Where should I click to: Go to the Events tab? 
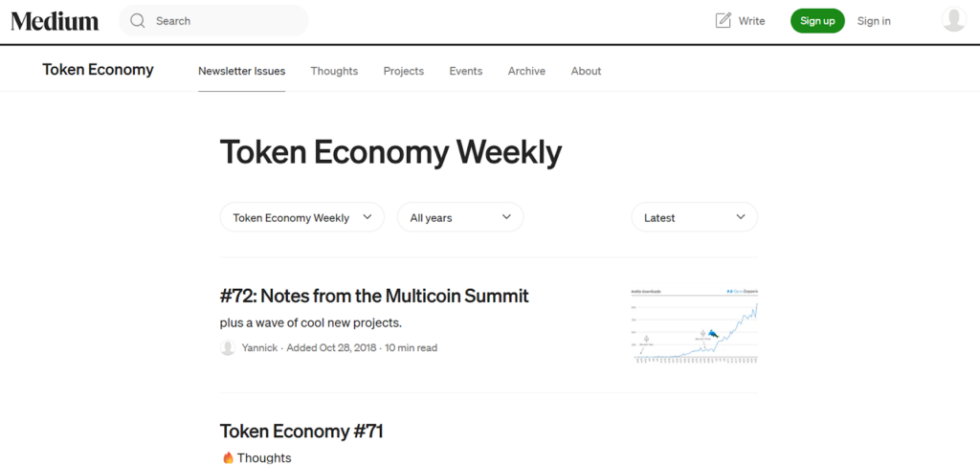coord(466,71)
